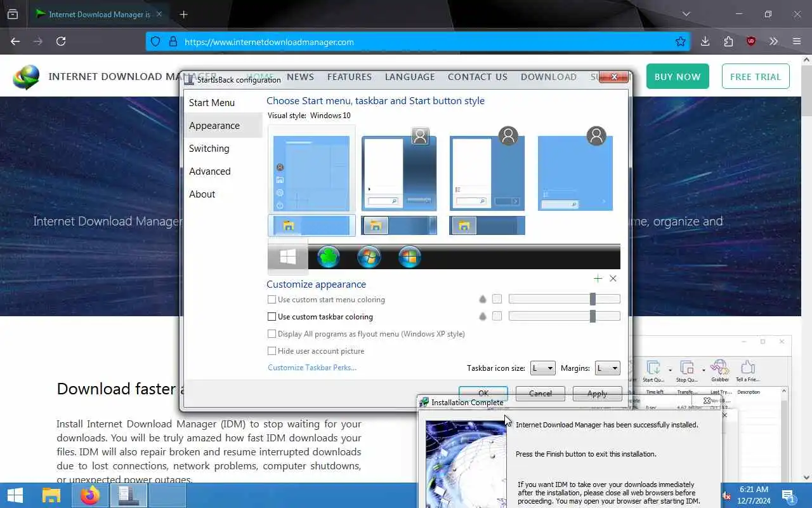Image resolution: width=812 pixels, height=508 pixels.
Task: Go back to previous page
Action: [x=15, y=41]
